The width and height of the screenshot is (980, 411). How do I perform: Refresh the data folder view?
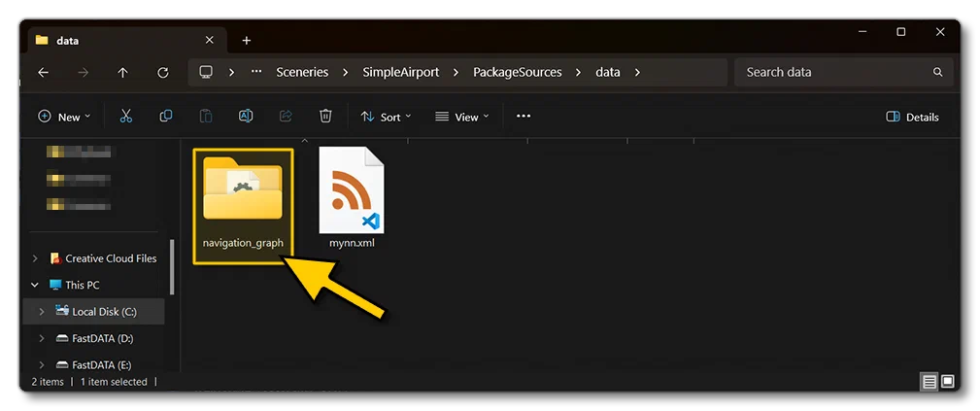[x=163, y=73]
